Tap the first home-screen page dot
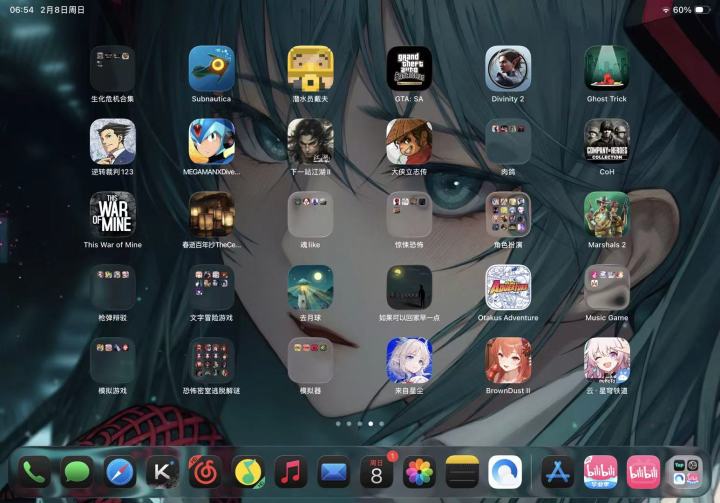This screenshot has width=720, height=503. click(x=338, y=424)
